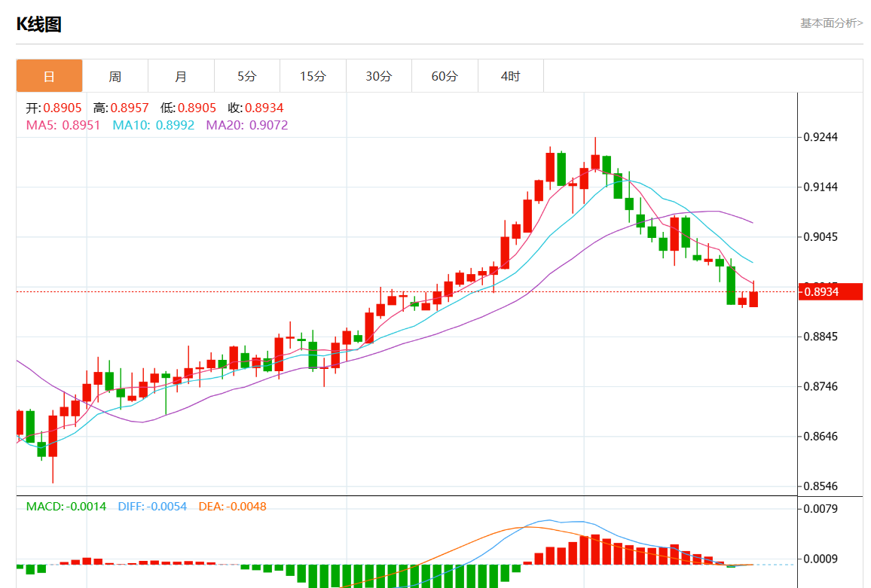The height and width of the screenshot is (588, 871).
Task: Click the 0.9244 price axis label
Action: (x=821, y=137)
